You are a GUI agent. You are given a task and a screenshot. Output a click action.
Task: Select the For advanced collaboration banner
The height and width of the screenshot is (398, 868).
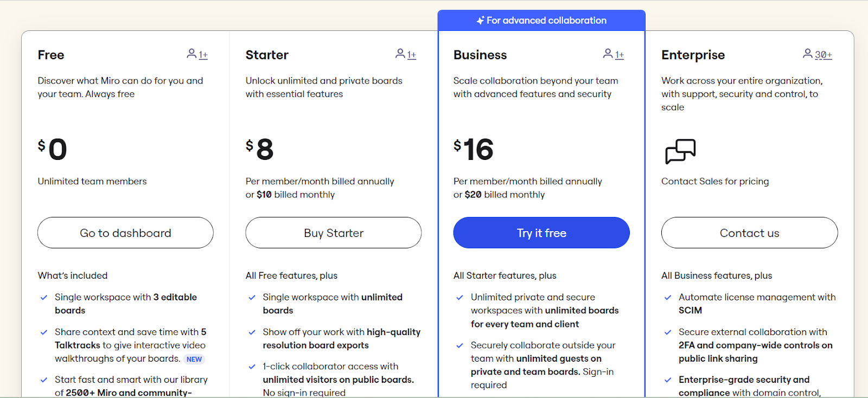(541, 20)
